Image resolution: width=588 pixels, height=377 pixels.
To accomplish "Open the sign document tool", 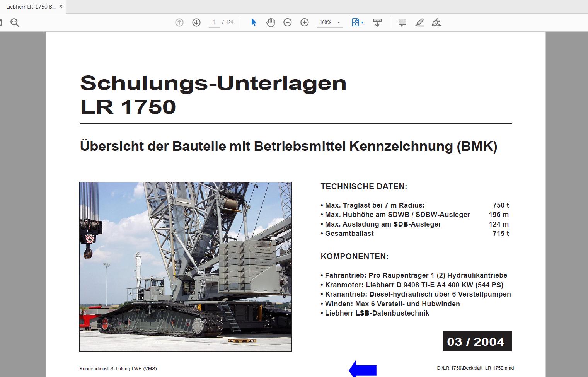I will pyautogui.click(x=436, y=22).
